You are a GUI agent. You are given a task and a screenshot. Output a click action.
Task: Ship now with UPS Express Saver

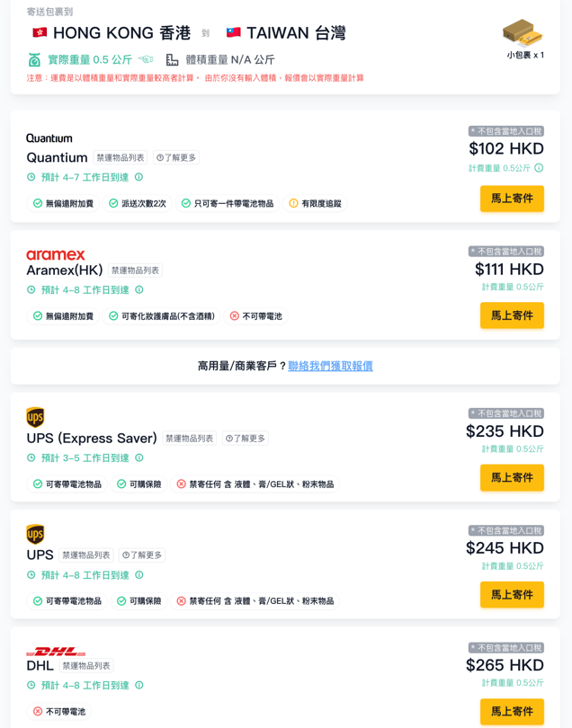pos(512,477)
